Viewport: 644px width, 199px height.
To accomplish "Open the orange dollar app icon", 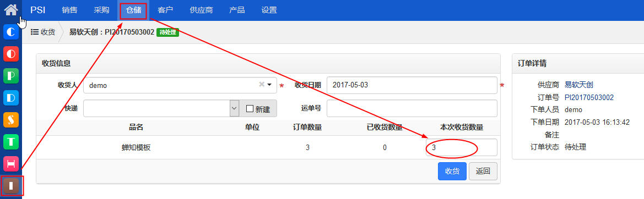I will click(x=11, y=120).
